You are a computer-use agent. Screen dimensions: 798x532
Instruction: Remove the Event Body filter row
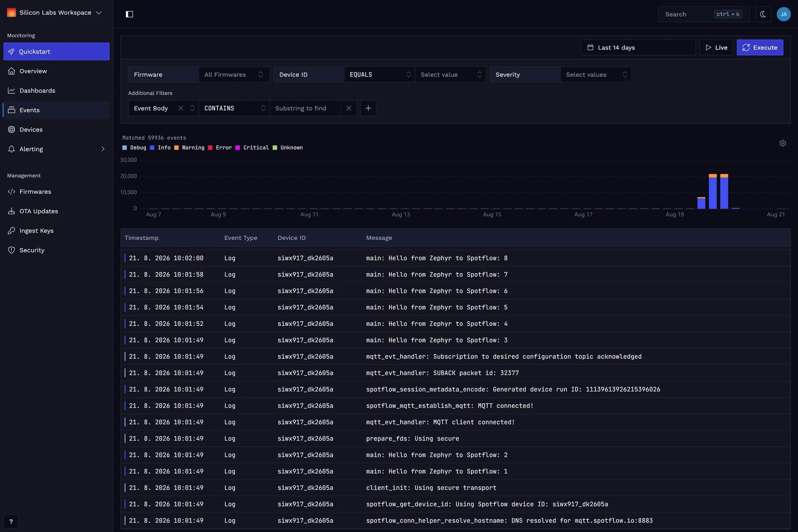tap(349, 108)
